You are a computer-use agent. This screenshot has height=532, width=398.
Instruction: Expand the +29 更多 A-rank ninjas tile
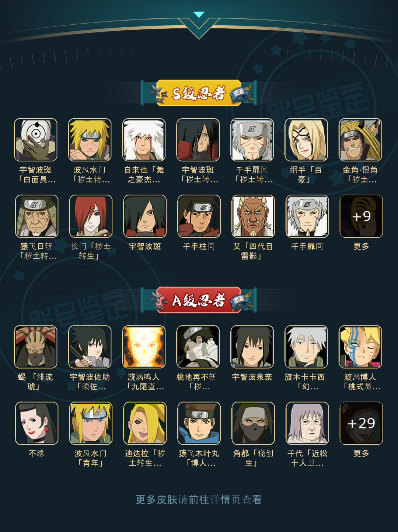pyautogui.click(x=361, y=423)
